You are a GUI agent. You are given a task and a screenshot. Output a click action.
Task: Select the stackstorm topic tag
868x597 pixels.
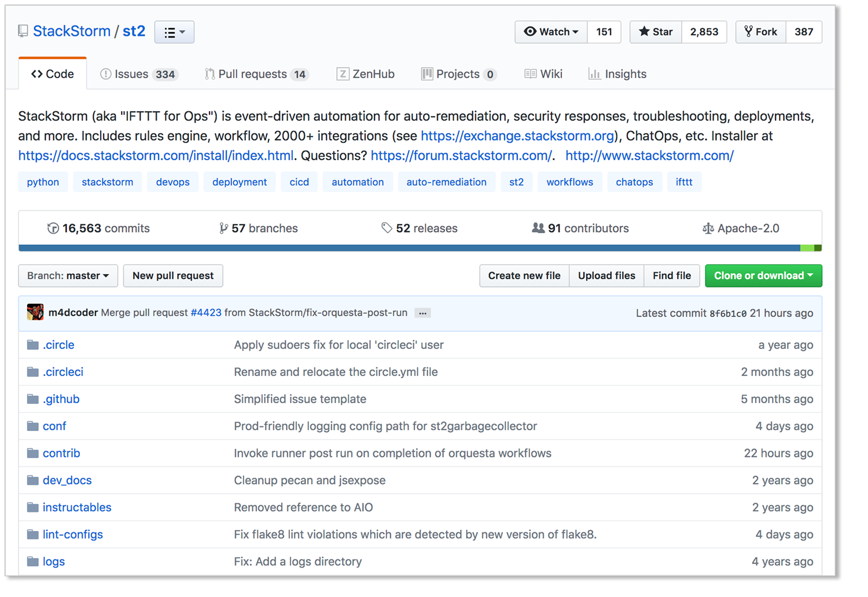coord(108,182)
